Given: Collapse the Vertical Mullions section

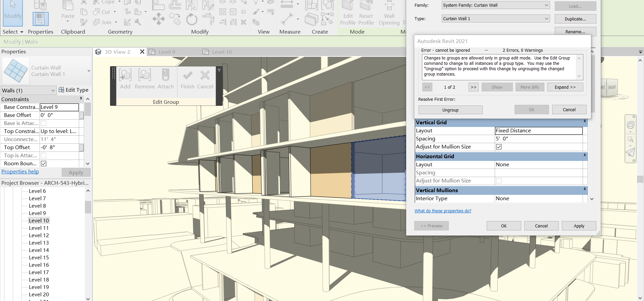Looking at the screenshot, I should pos(585,189).
